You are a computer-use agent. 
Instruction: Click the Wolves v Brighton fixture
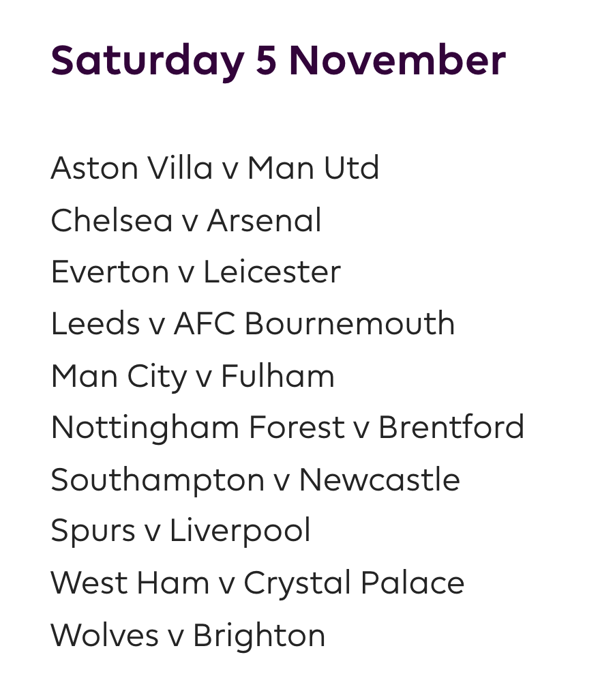tap(187, 635)
